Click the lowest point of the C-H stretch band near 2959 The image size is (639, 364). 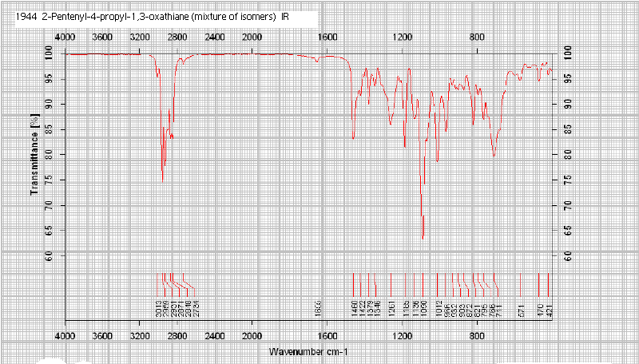tap(162, 181)
